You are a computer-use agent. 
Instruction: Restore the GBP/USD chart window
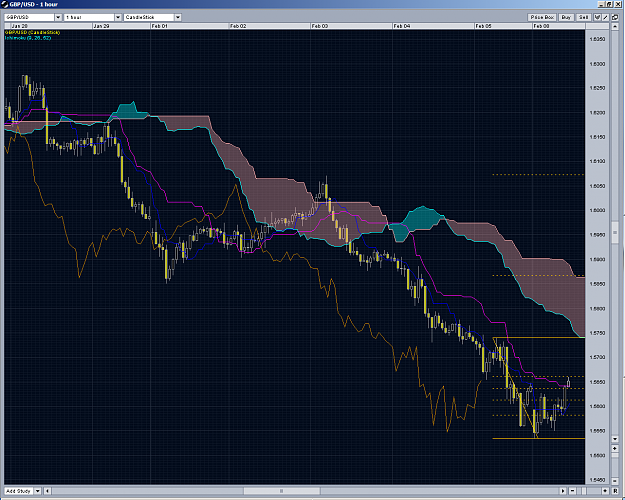click(x=609, y=4)
